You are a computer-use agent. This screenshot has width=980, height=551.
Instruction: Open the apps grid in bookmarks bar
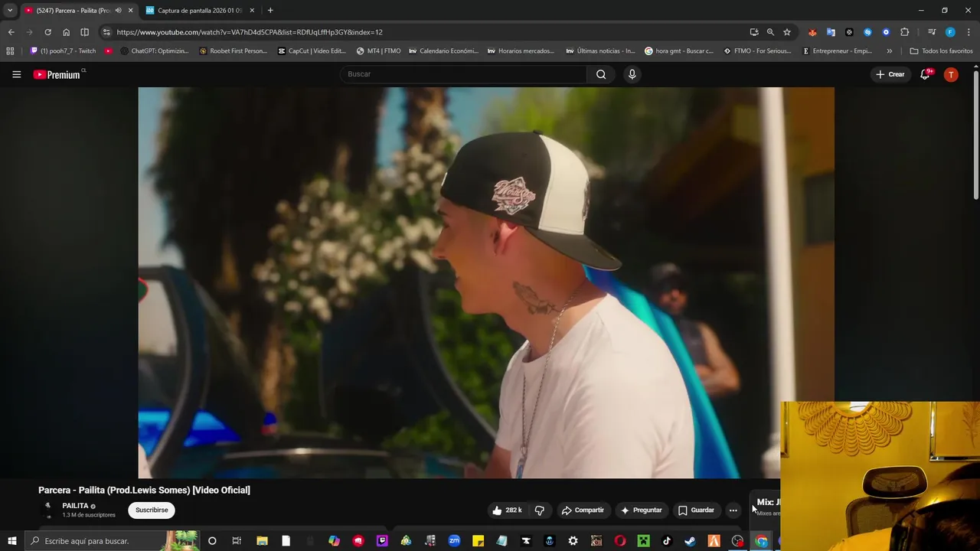[10, 51]
